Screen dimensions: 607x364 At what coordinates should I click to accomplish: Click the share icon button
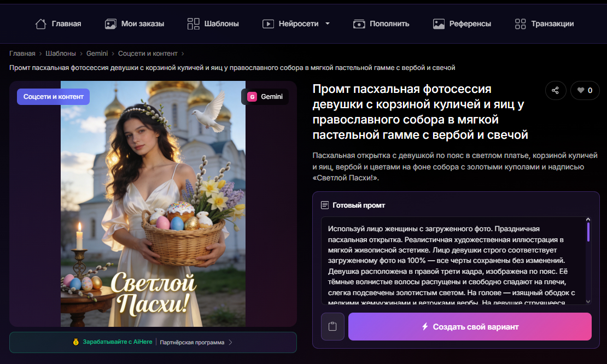(x=556, y=91)
